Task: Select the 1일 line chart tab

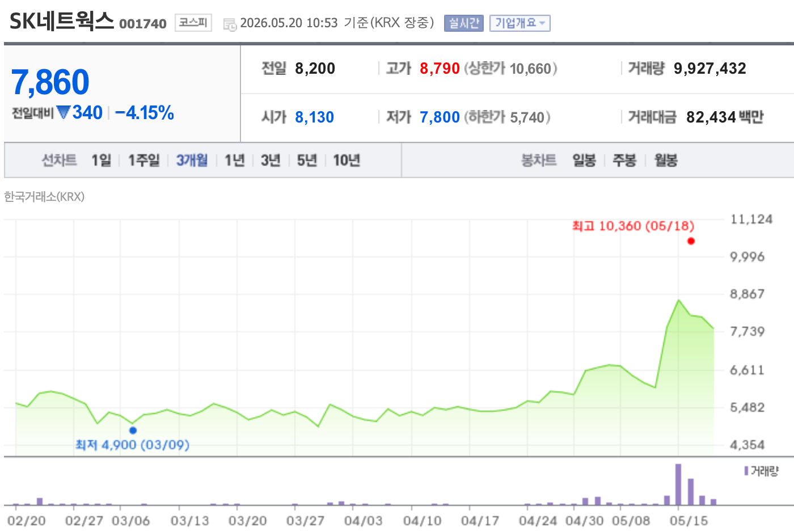Action: 102,161
